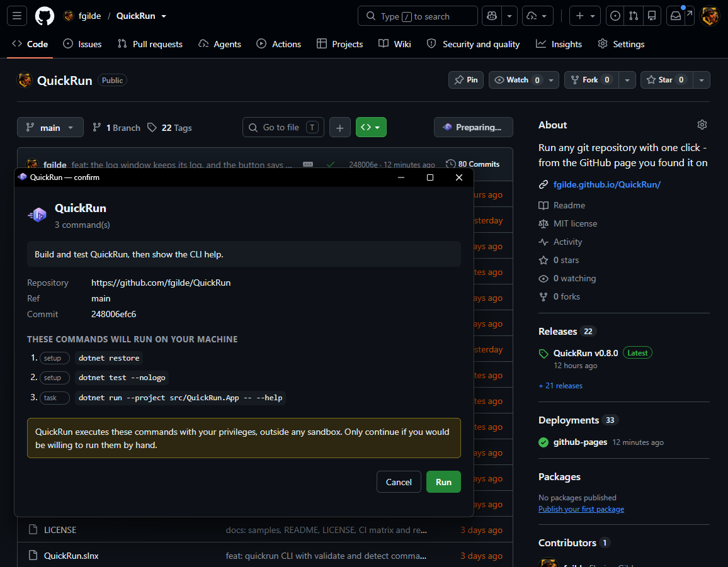Open the fgilde.github.io/QuickRun/ link
728x567 pixels.
point(607,184)
